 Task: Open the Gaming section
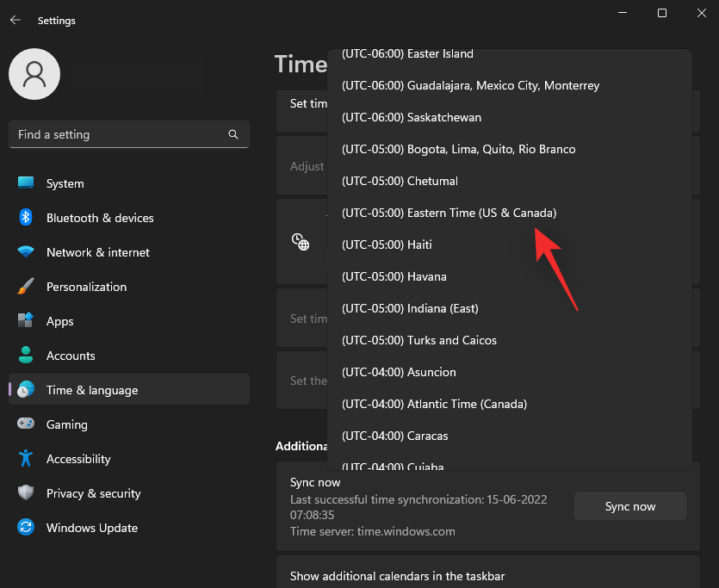(66, 424)
